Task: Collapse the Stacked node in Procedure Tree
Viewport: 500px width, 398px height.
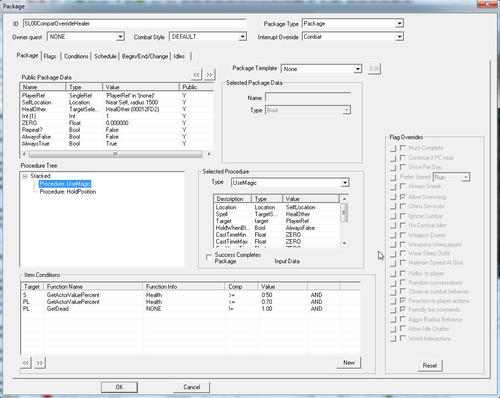Action: point(25,176)
